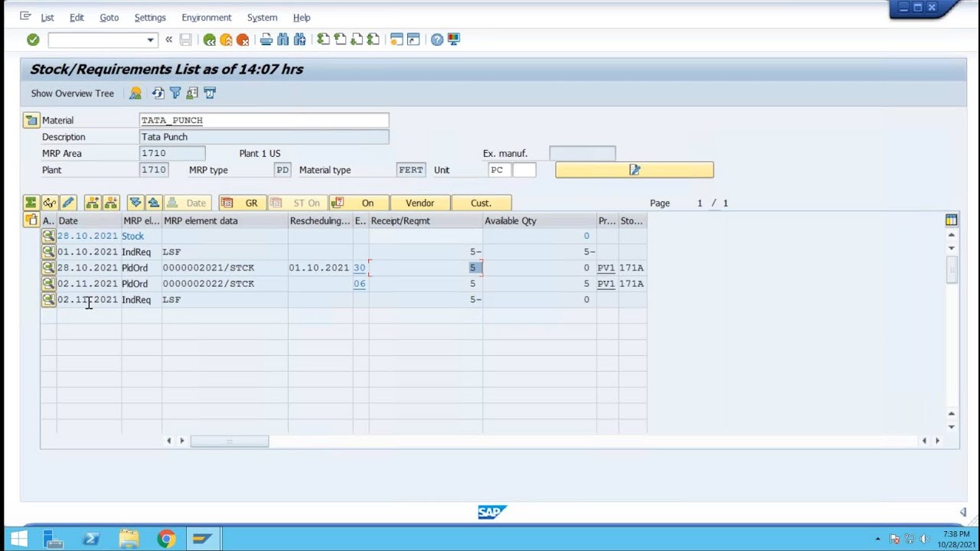Show hidden system tray icons arrow
This screenshot has width=980, height=551.
pos(877,539)
